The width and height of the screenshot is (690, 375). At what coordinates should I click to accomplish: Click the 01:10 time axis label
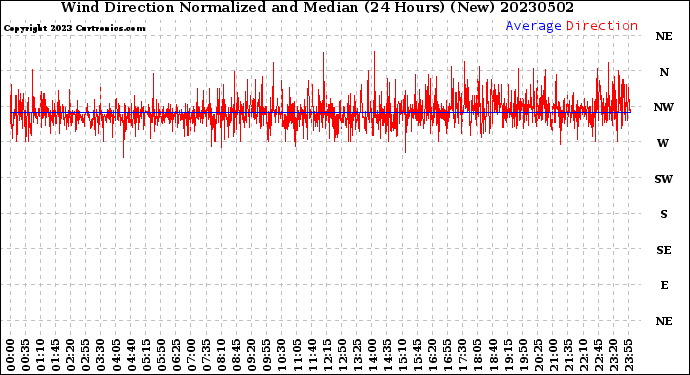[41, 355]
